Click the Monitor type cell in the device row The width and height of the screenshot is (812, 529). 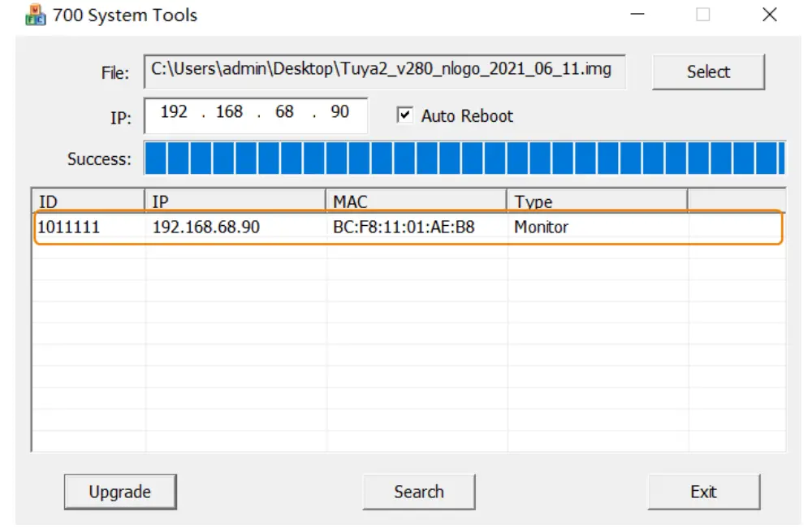point(541,228)
